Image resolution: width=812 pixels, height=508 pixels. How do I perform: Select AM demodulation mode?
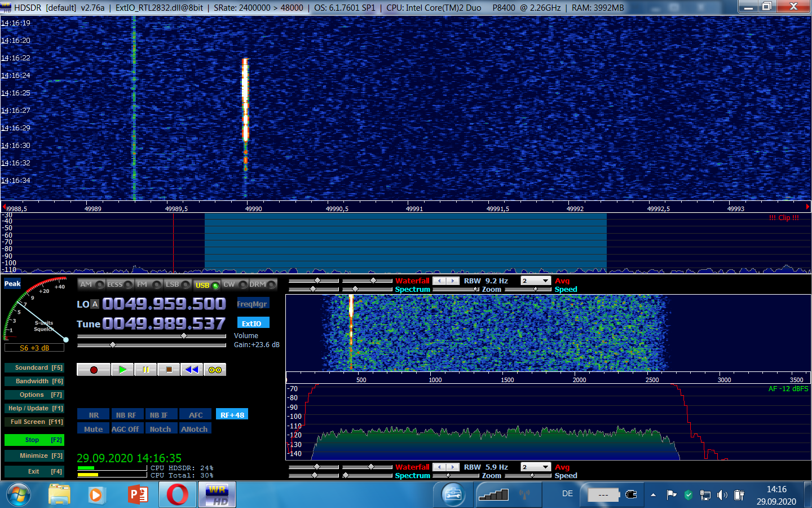pos(91,284)
